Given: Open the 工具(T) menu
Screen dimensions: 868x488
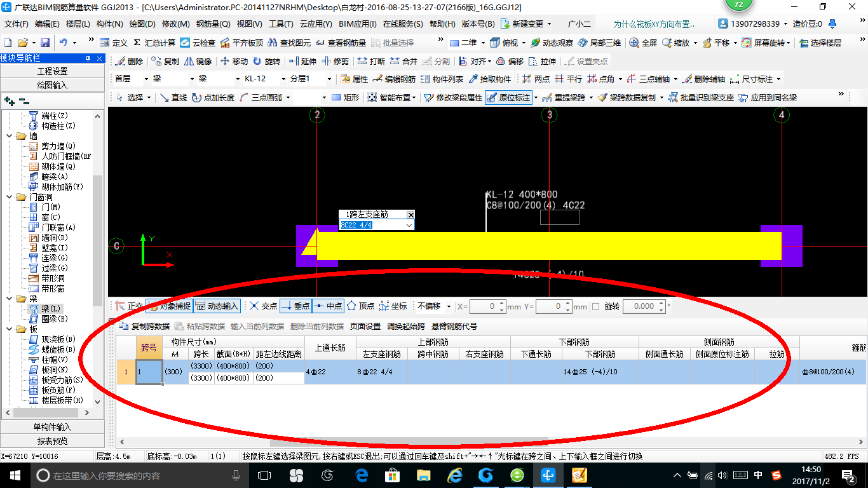Looking at the screenshot, I should (280, 24).
